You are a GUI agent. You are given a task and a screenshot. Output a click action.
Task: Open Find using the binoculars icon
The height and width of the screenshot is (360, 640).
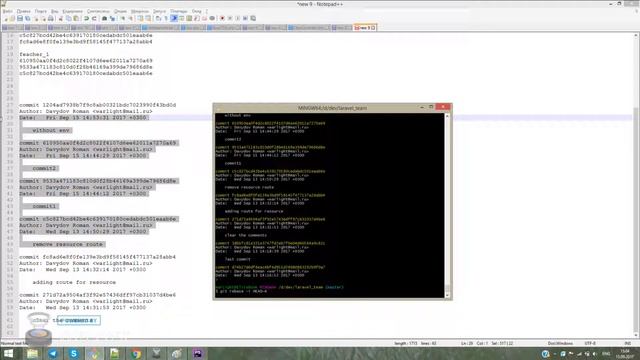coord(104,18)
